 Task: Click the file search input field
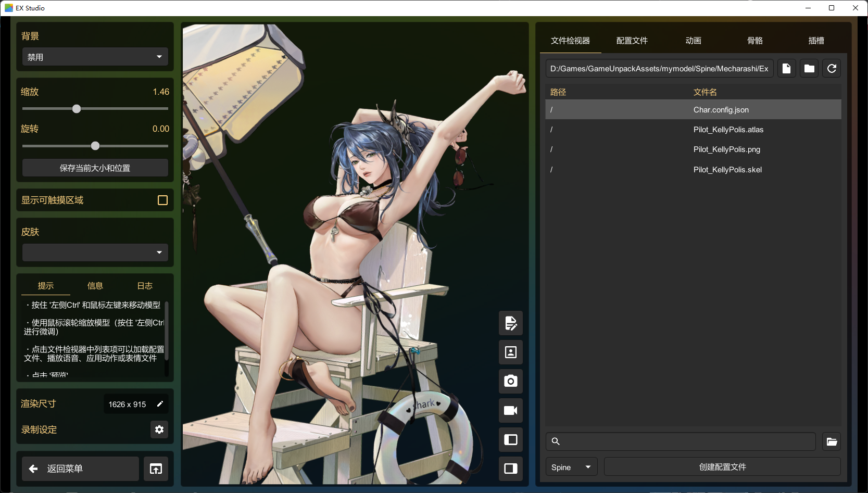[x=681, y=441]
